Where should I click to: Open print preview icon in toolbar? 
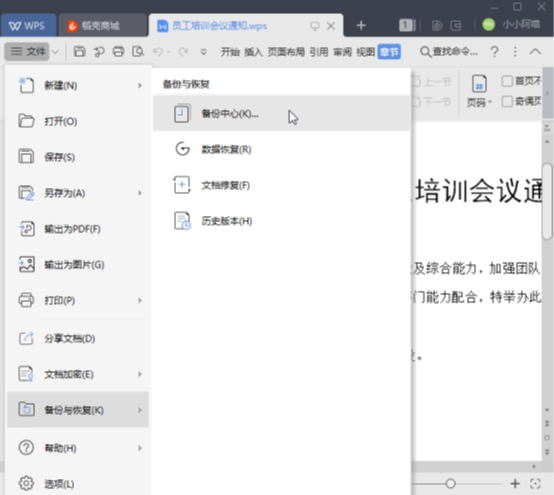click(x=138, y=52)
